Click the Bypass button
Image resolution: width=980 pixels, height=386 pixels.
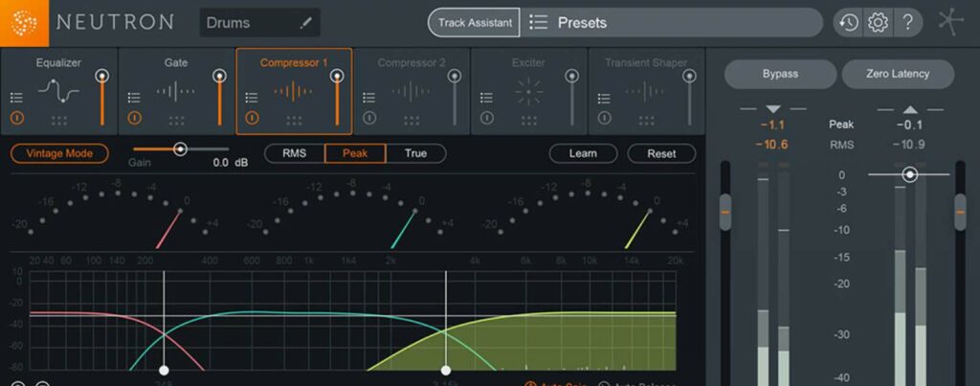click(780, 74)
